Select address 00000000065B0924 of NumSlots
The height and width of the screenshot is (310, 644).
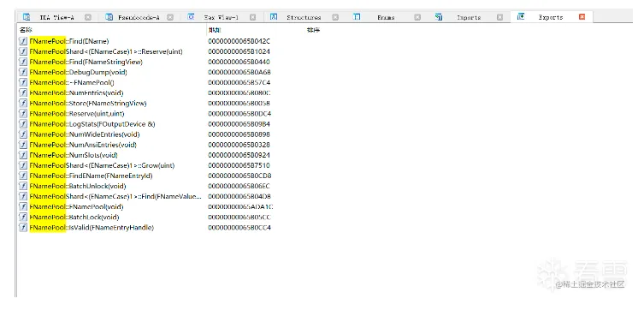(x=239, y=155)
